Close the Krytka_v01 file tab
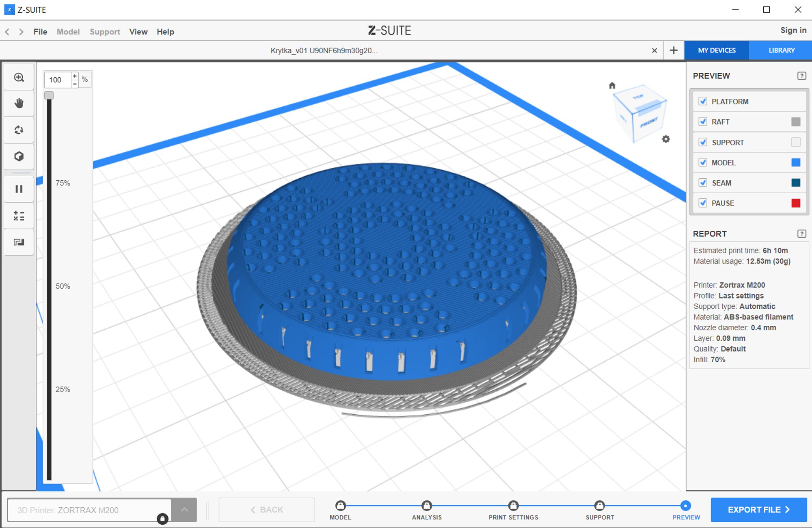 coord(654,50)
